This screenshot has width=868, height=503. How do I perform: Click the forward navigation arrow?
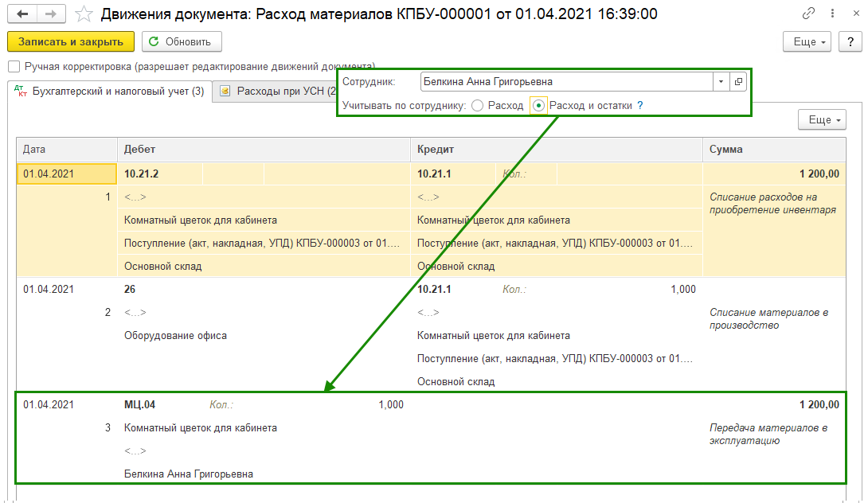[51, 14]
